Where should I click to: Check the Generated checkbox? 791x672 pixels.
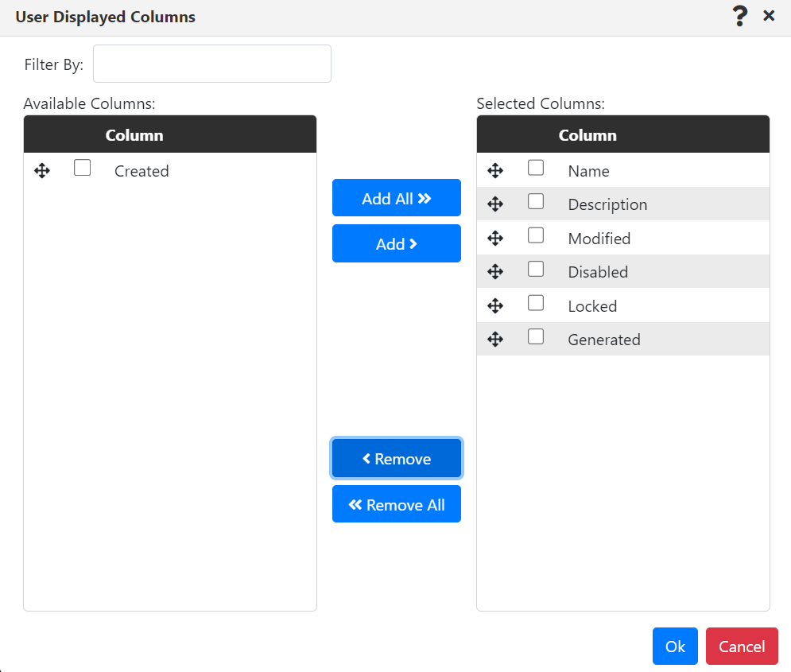[536, 336]
